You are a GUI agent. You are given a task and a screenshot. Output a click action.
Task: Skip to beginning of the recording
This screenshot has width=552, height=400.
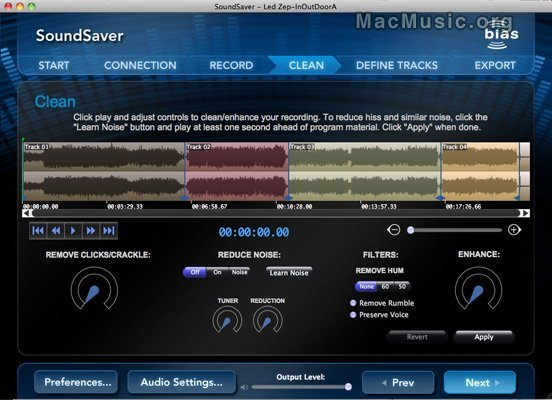(38, 231)
